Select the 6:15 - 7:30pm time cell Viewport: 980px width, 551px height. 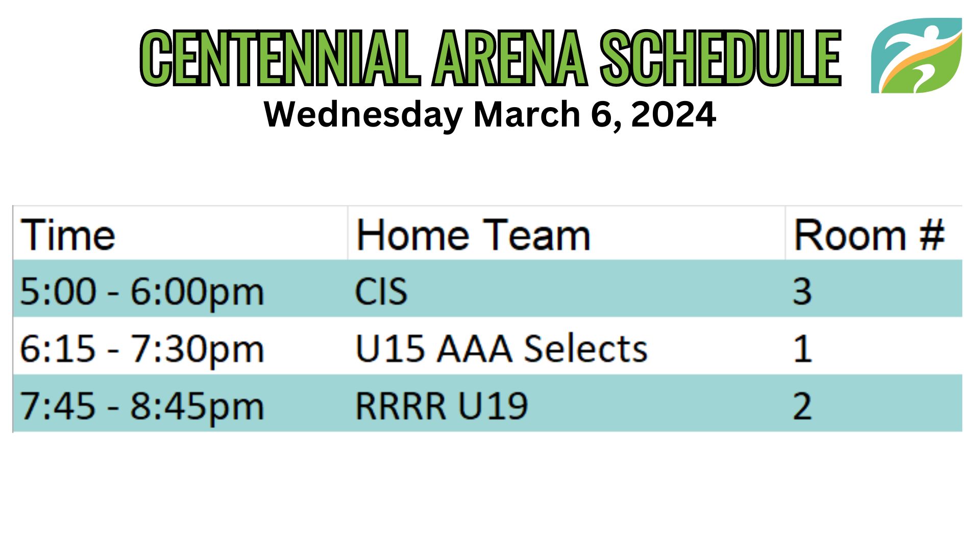181,346
